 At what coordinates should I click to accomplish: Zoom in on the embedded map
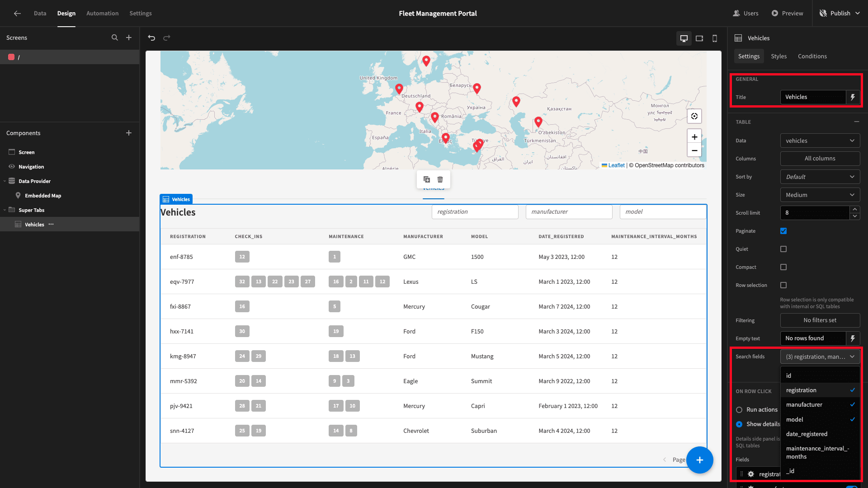pyautogui.click(x=694, y=137)
